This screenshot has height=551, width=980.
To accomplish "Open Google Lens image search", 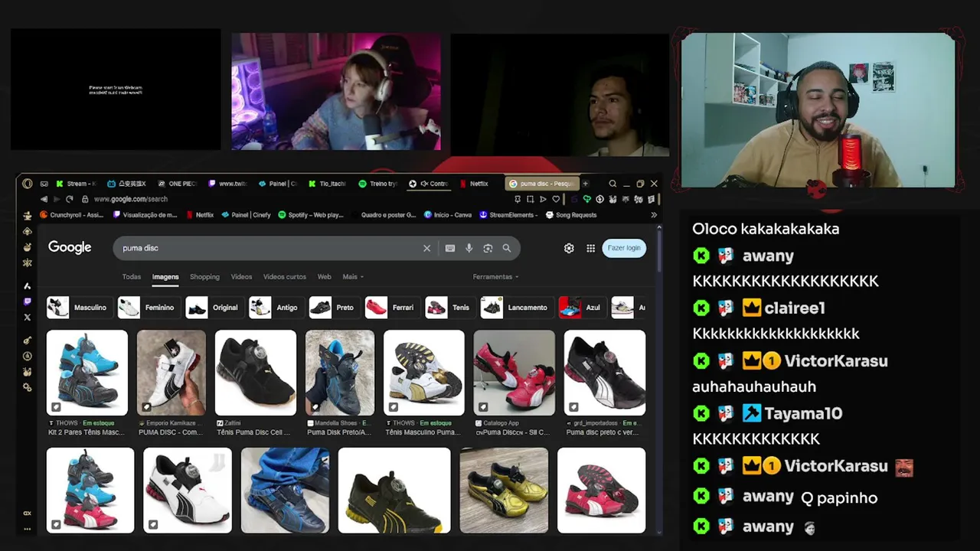I will (488, 248).
